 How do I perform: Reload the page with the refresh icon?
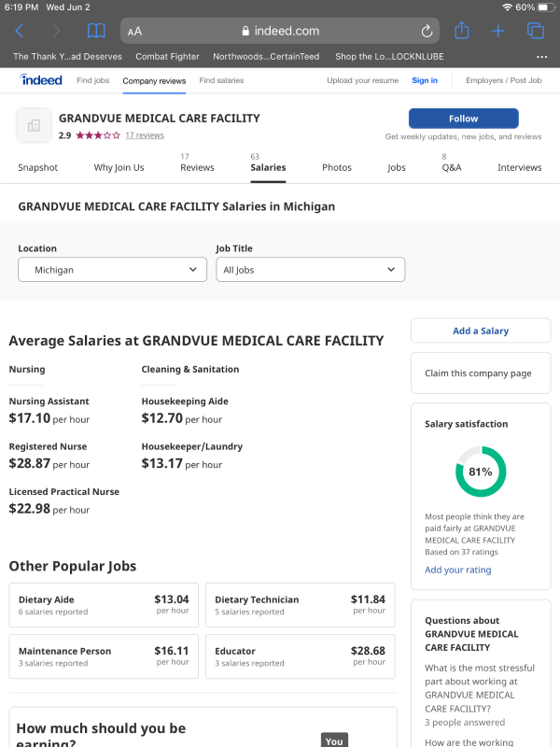[427, 31]
